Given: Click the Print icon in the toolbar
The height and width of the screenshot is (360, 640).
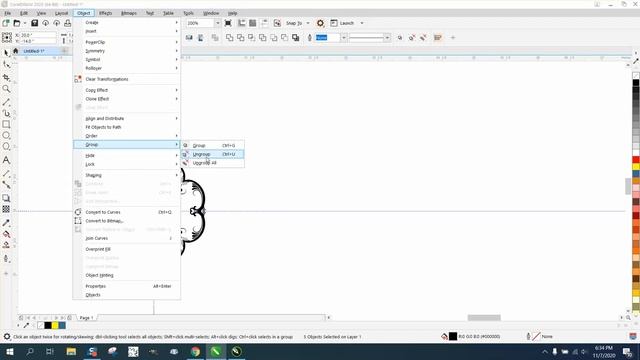Looking at the screenshot, I should pyautogui.click(x=67, y=23).
